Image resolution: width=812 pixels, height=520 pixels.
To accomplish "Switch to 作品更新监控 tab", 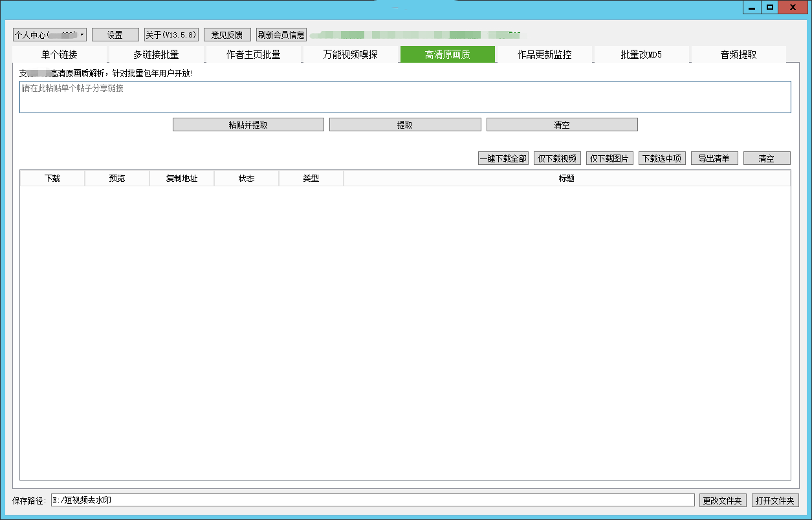I will point(544,55).
